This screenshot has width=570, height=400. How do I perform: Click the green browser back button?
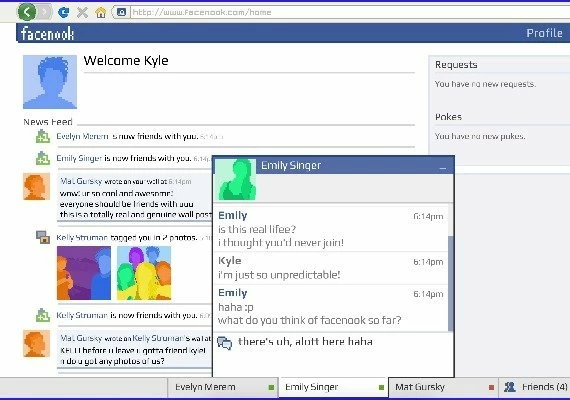(x=27, y=12)
